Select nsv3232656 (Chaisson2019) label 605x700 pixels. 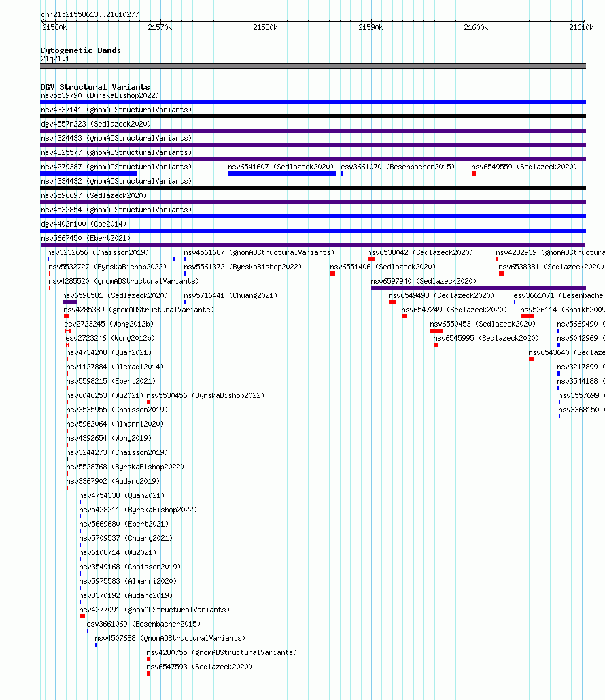click(98, 252)
